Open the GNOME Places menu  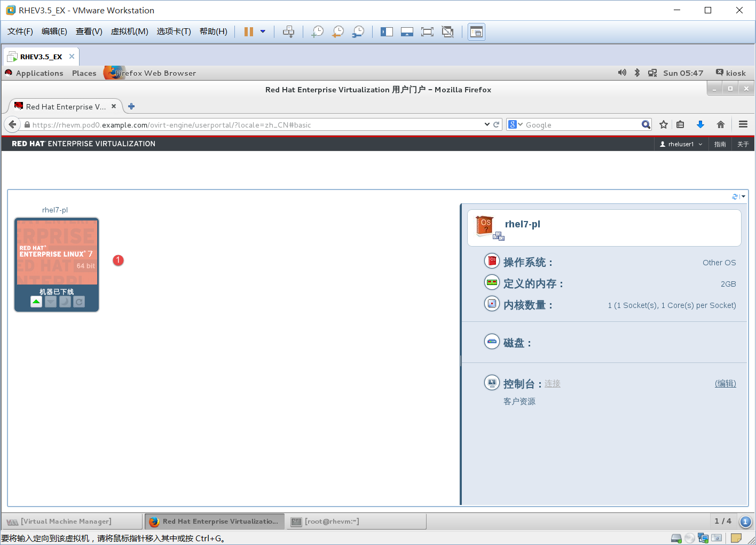pos(84,73)
